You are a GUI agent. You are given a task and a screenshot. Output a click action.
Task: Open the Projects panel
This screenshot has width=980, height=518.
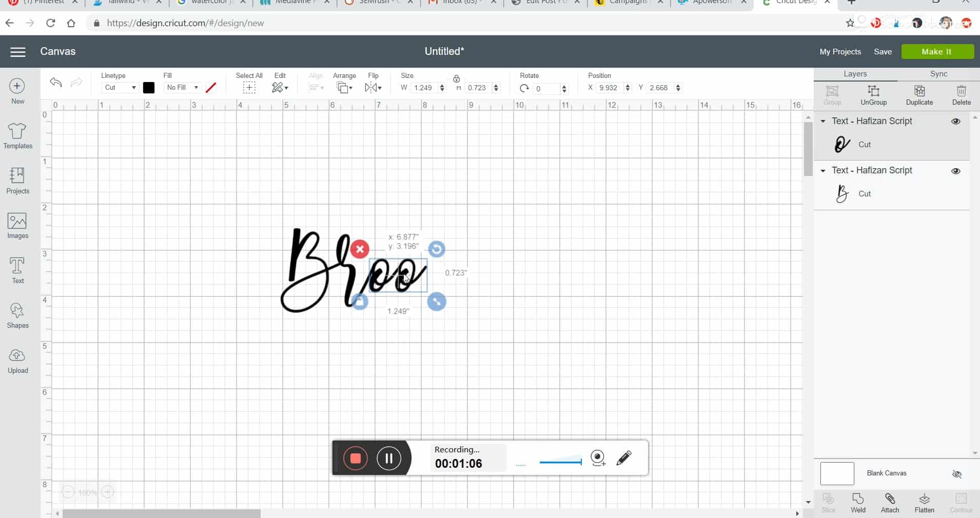click(17, 181)
